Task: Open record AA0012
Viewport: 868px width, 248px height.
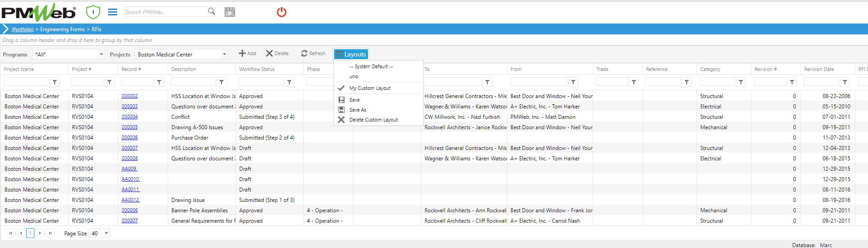Action: click(131, 200)
